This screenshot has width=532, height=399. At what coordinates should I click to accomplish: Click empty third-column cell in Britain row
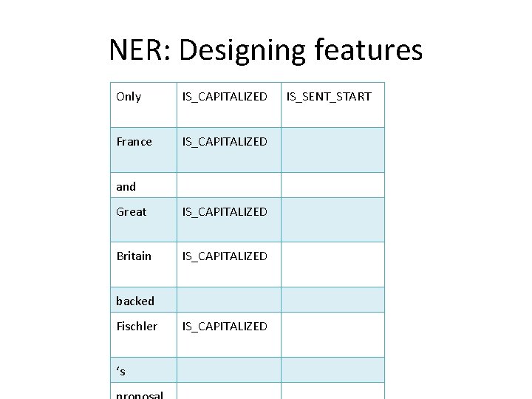pyautogui.click(x=332, y=264)
